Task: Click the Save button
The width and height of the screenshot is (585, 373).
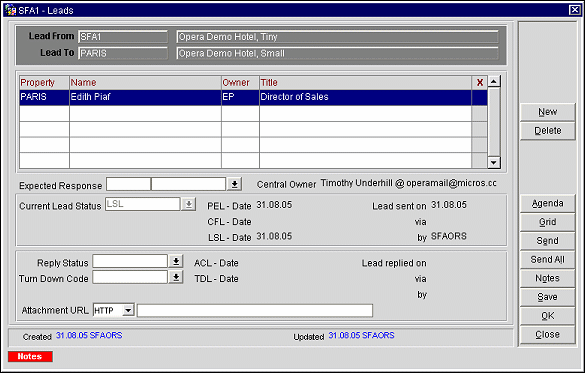Action: pyautogui.click(x=547, y=297)
